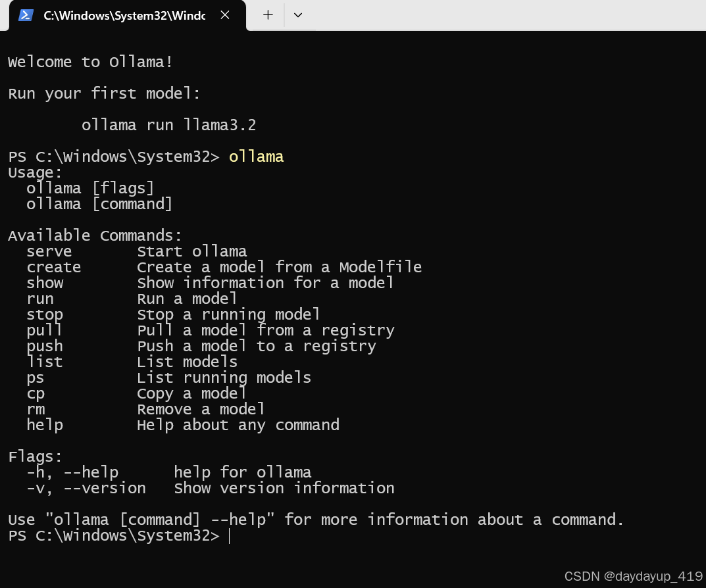Click the 'rm' Remove a model line
This screenshot has width=706, height=588.
click(145, 409)
